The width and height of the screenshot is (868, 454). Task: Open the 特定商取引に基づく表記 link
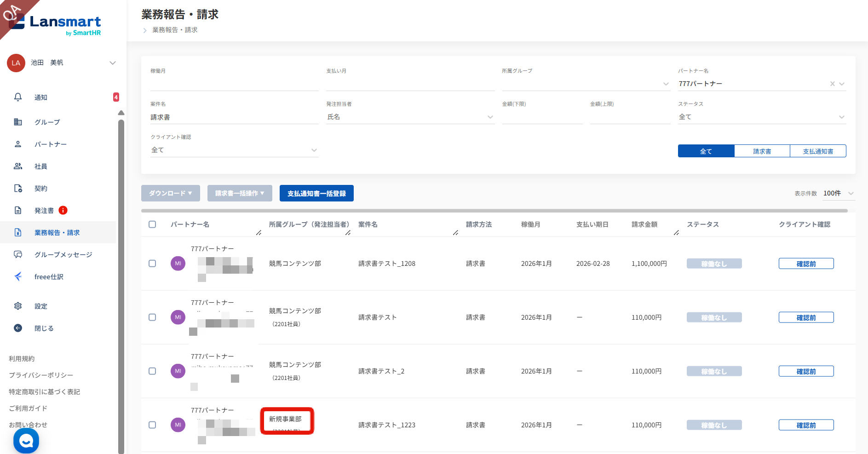tap(44, 392)
